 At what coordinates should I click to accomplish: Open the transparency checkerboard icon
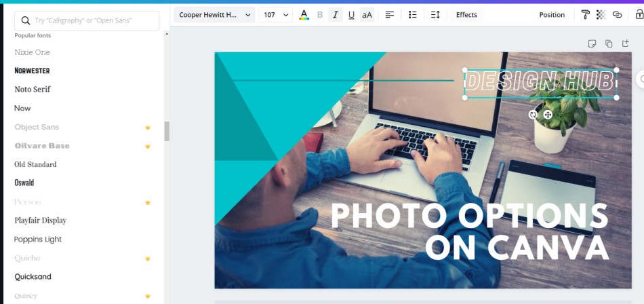click(601, 15)
